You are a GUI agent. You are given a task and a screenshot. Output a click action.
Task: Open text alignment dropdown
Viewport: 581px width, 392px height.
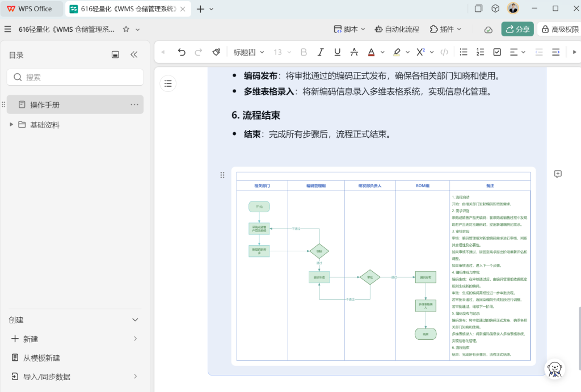(x=517, y=52)
